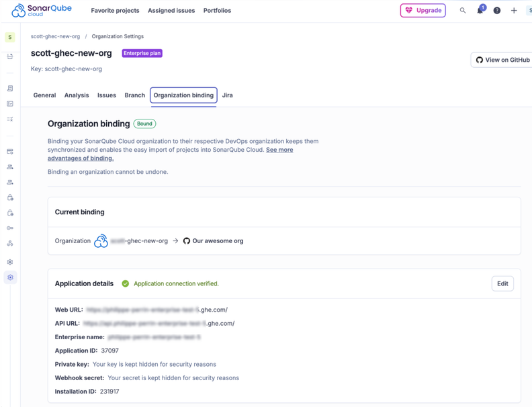Viewport: 532px width, 407px height.
Task: Click the SonarQube Cloud logo
Action: pos(42,11)
